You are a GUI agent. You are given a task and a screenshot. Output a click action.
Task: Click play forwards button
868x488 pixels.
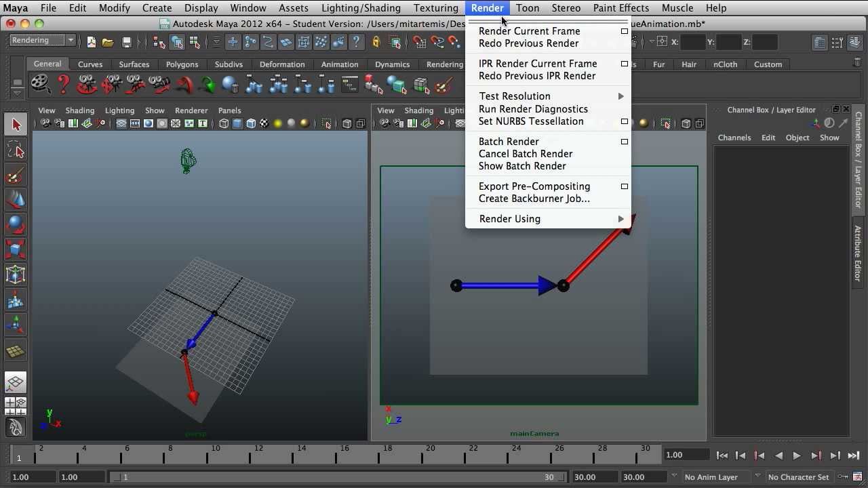(x=797, y=455)
